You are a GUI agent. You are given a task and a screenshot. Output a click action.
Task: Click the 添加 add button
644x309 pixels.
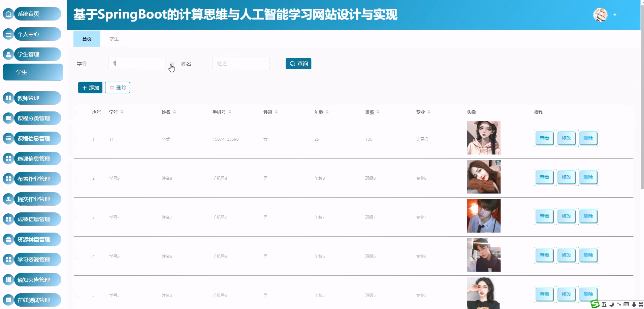tap(90, 88)
